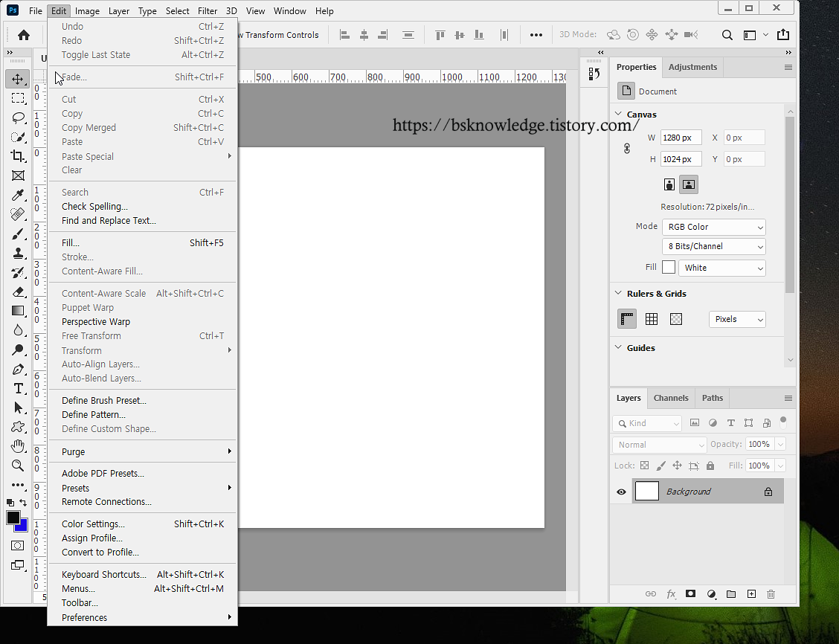Choose Fill... from the Edit menu
This screenshot has width=839, height=644.
(142, 243)
